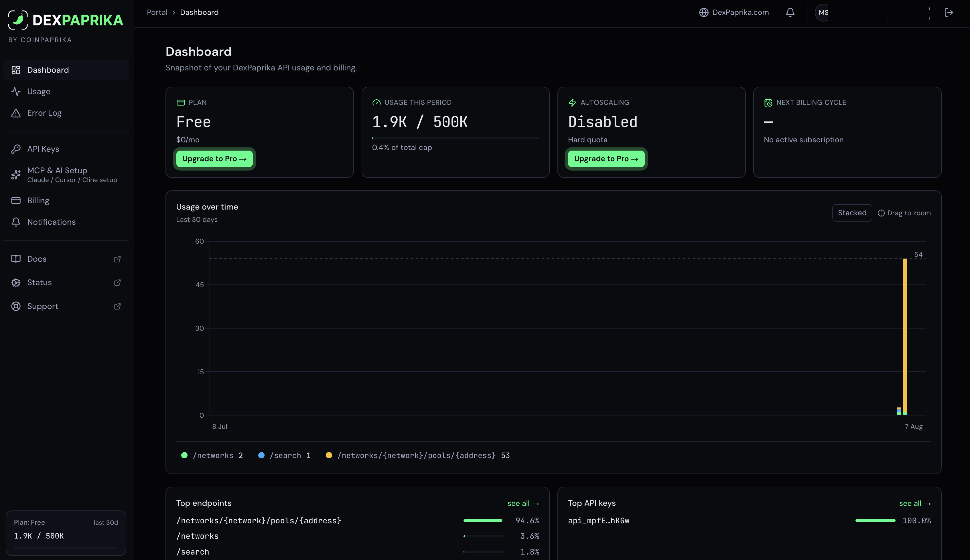Image resolution: width=970 pixels, height=560 pixels.
Task: Click the Dashboard breadcrumb text
Action: click(199, 13)
